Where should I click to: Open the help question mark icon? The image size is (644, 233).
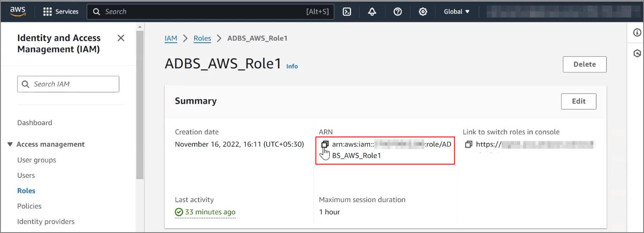tap(398, 12)
